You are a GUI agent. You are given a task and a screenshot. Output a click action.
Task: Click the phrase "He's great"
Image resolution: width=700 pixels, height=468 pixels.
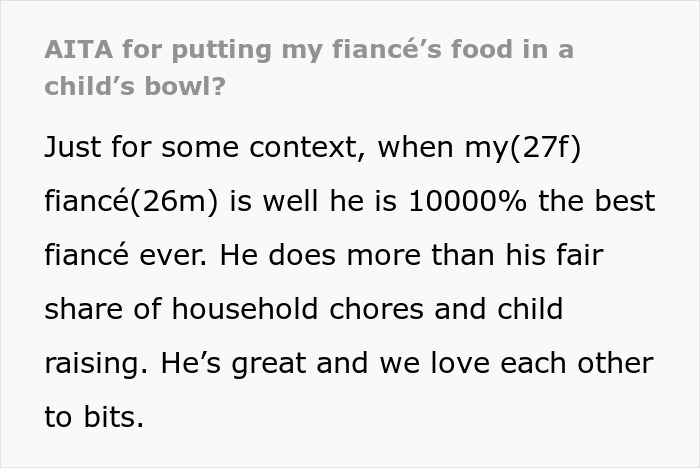point(233,363)
